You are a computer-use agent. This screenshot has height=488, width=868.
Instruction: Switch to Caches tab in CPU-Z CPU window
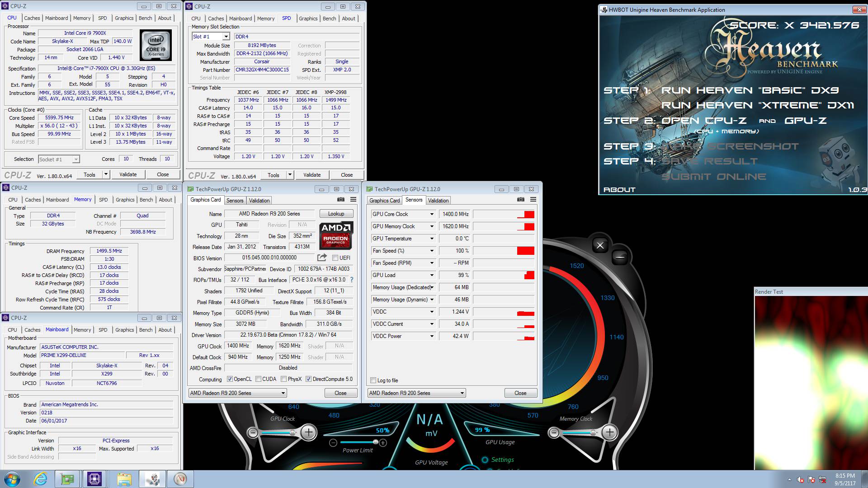(32, 18)
